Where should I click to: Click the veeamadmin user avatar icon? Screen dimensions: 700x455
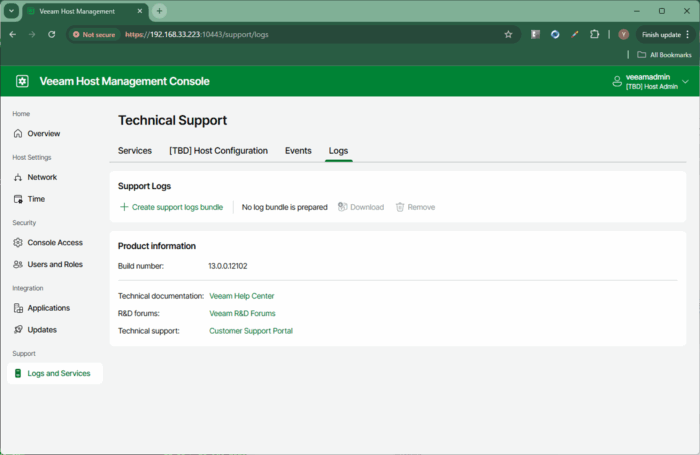click(x=617, y=81)
